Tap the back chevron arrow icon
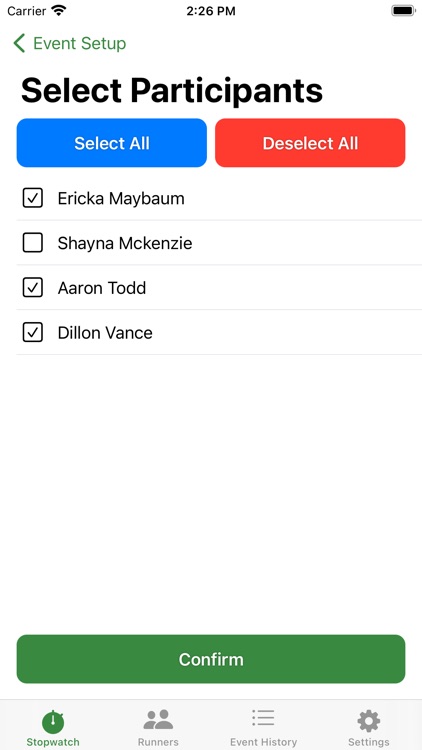This screenshot has height=750, width=422. point(19,43)
